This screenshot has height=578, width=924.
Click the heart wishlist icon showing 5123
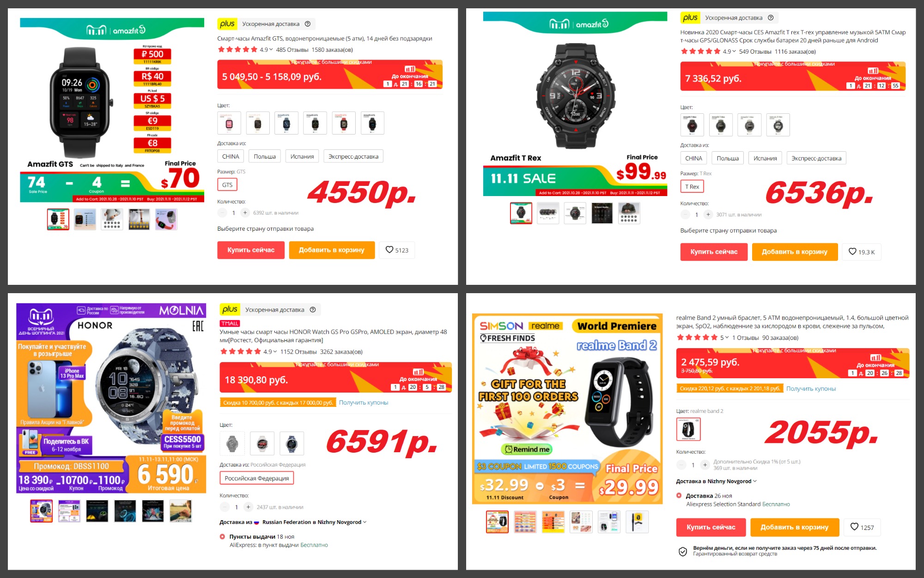(x=389, y=250)
